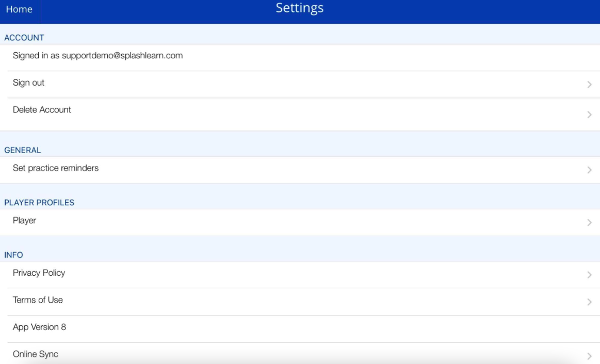Expand the Terms of Use chevron

[589, 303]
